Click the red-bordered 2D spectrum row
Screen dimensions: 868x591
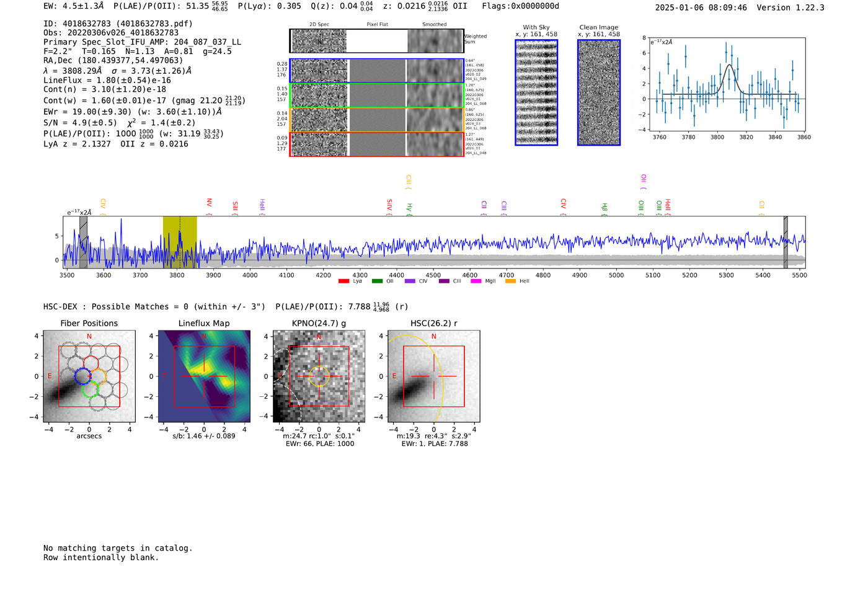pos(377,144)
